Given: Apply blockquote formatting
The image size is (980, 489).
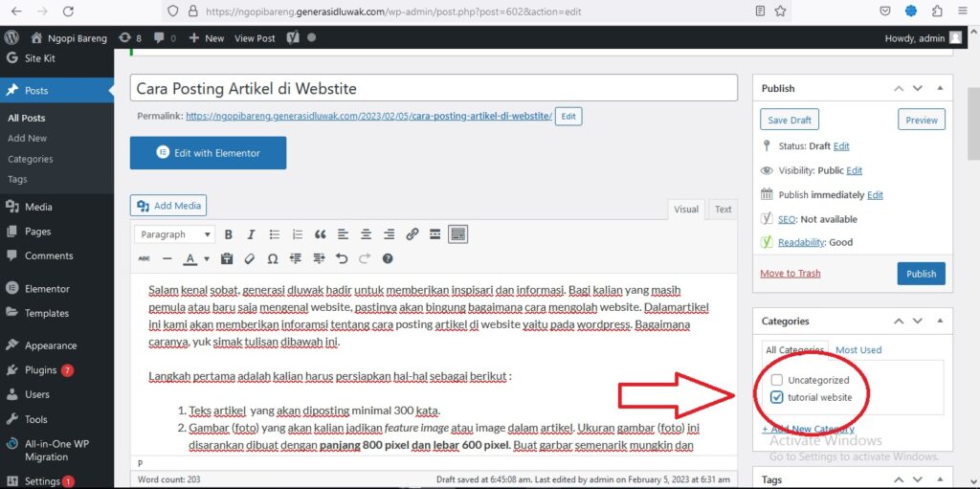Looking at the screenshot, I should tap(320, 234).
